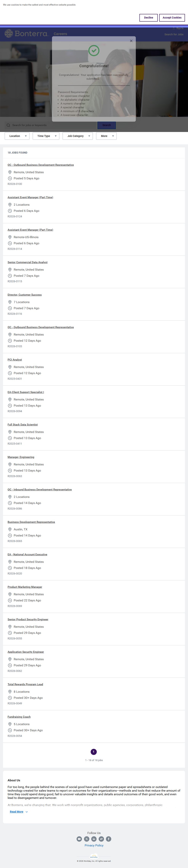Open Bonterra's Glassdoor page
Image resolution: width=188 pixels, height=868 pixels.
click(x=101, y=839)
